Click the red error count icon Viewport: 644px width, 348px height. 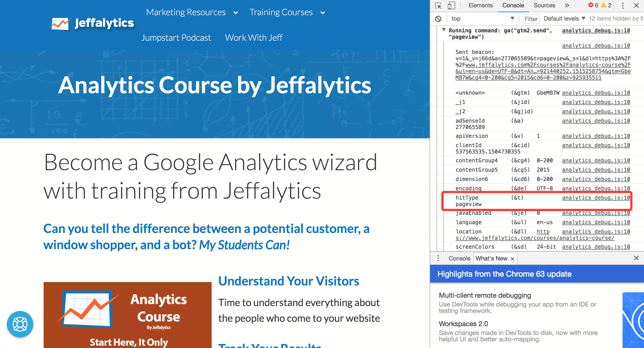pyautogui.click(x=591, y=5)
